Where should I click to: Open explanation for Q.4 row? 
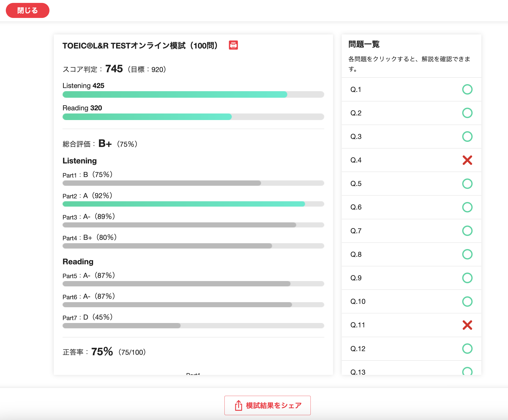tap(412, 160)
